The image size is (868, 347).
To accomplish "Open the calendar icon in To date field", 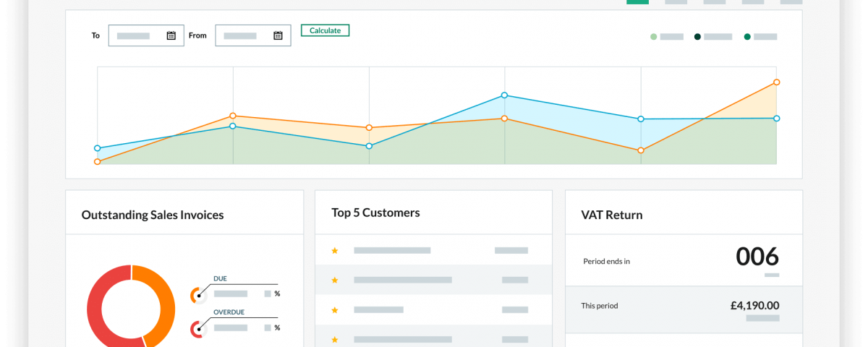I will coord(171,35).
